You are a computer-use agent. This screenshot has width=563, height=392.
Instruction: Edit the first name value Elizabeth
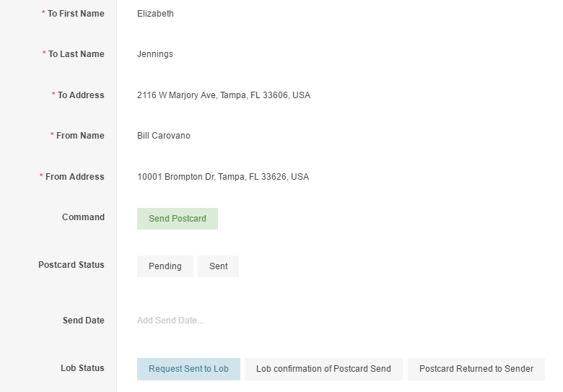[x=155, y=14]
